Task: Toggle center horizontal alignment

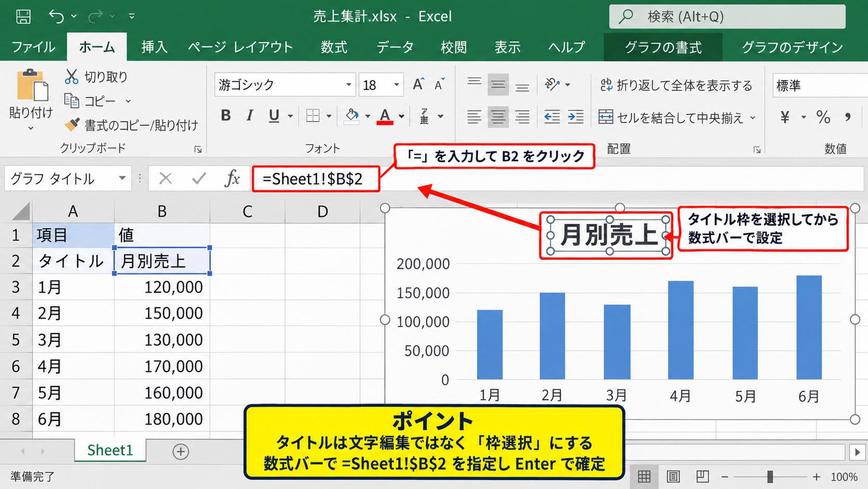Action: pos(498,117)
